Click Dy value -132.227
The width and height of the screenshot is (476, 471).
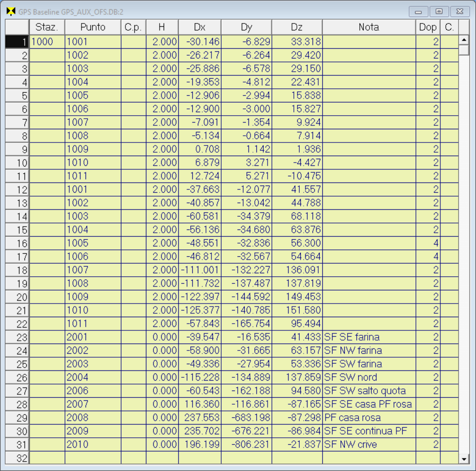click(x=247, y=270)
